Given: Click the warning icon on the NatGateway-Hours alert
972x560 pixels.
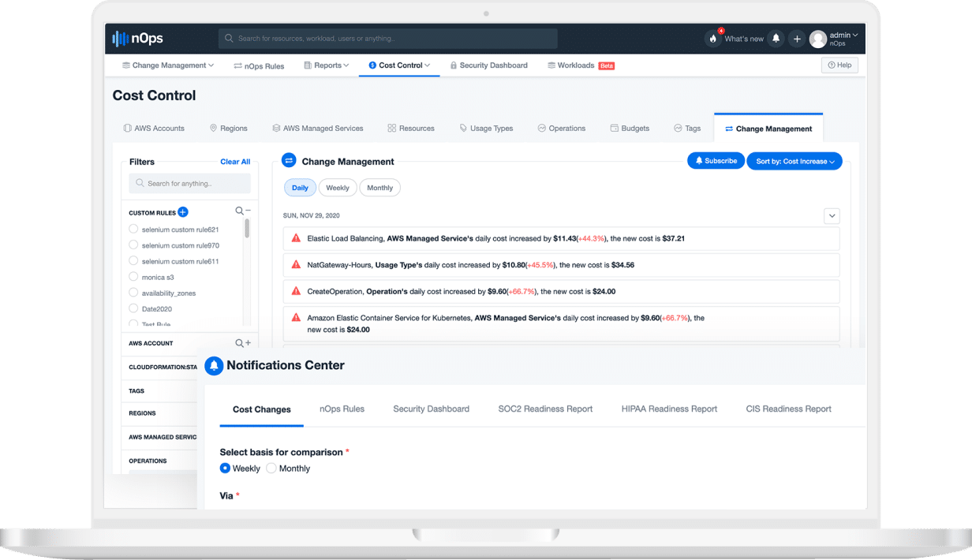Looking at the screenshot, I should coord(297,265).
